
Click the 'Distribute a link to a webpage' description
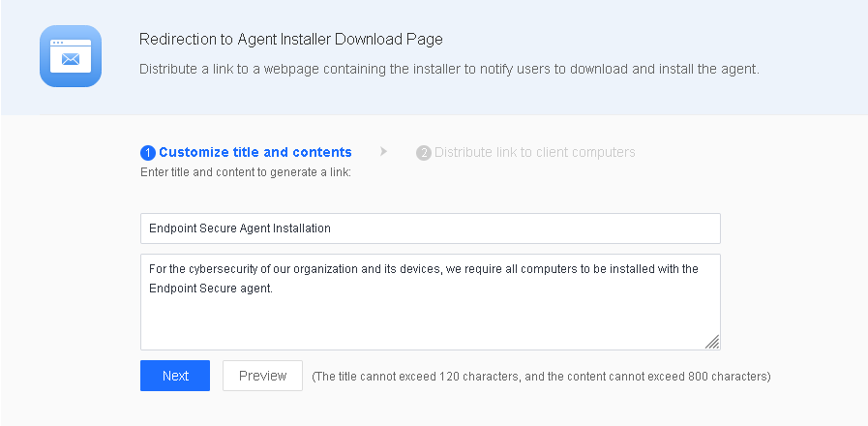click(449, 70)
